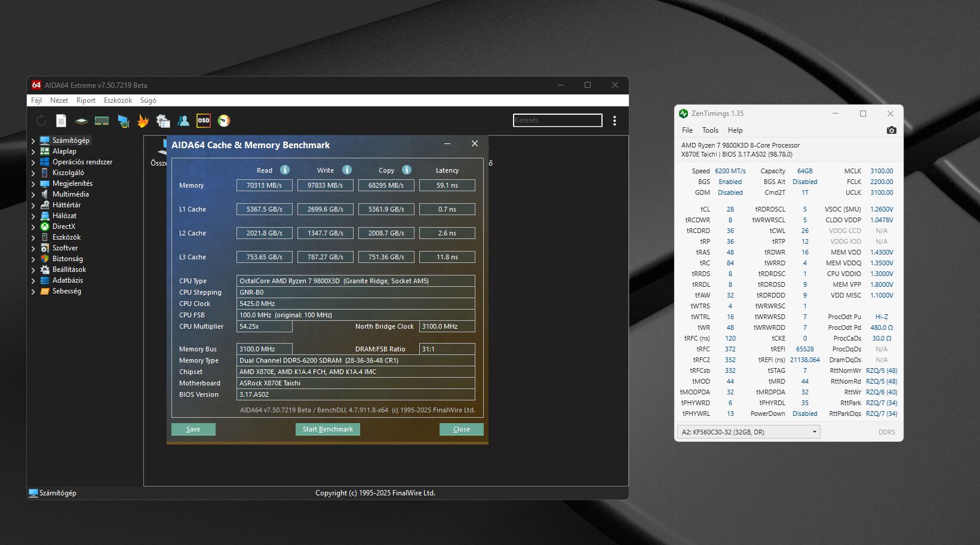Screen dimensions: 980x545
Task: Select the Adatbázis database icon in tree
Action: [x=44, y=280]
